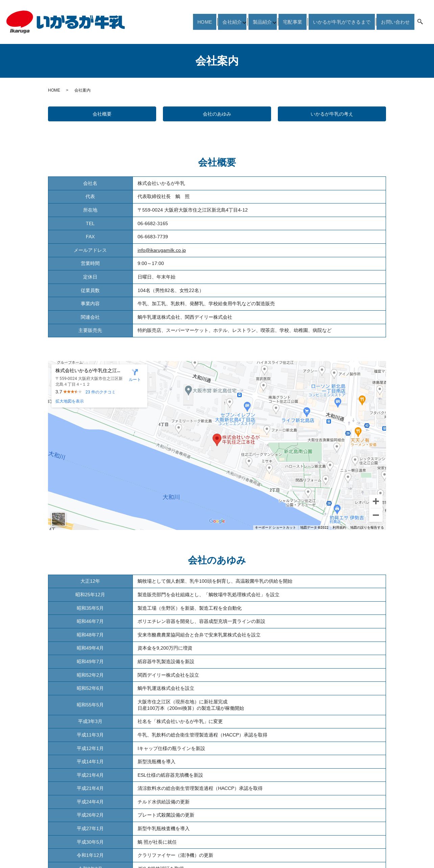Click the 関西リフォーム map pin
Screen dimensions: 434x868
click(325, 480)
